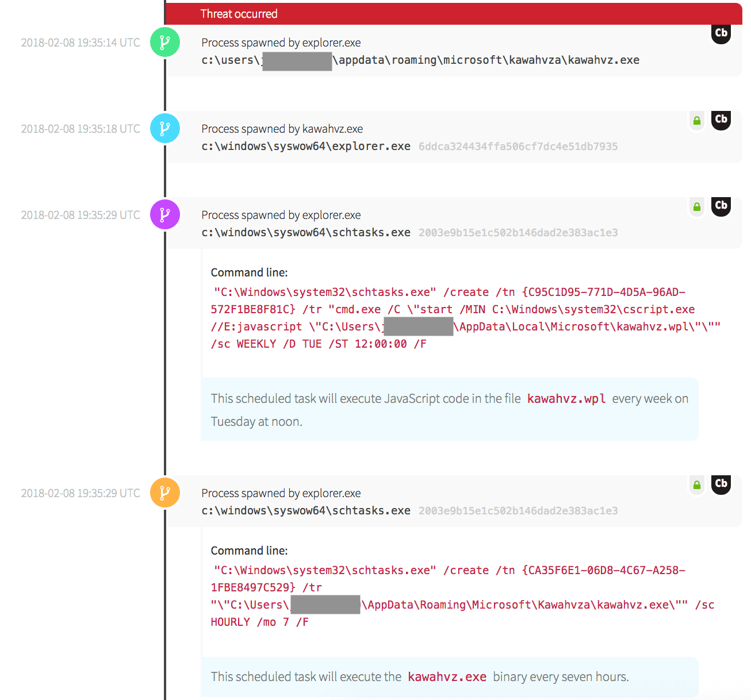
Task: Select the purple process node on the timeline
Action: click(x=165, y=215)
